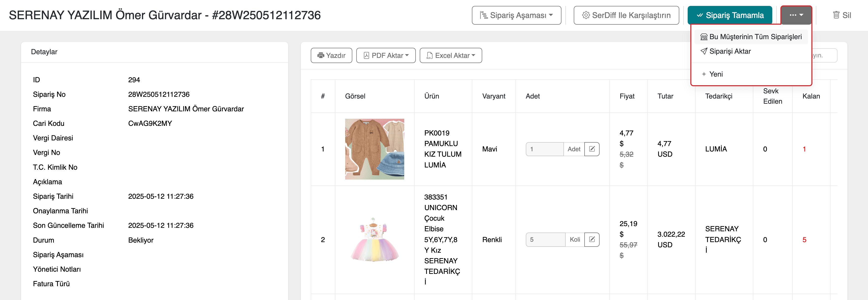Open the brown baby romper thumbnail
Image resolution: width=868 pixels, height=300 pixels.
(374, 149)
